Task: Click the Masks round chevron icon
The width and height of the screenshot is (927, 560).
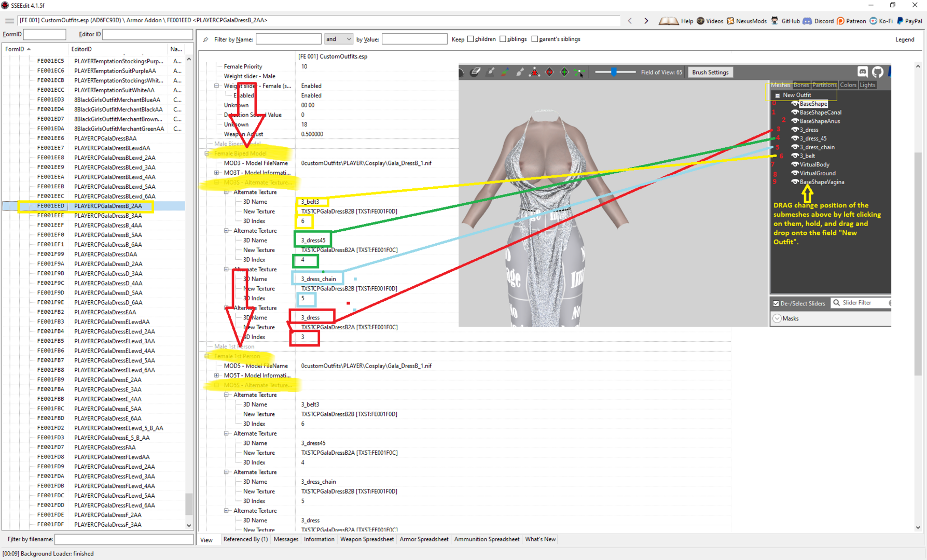Action: pyautogui.click(x=777, y=318)
